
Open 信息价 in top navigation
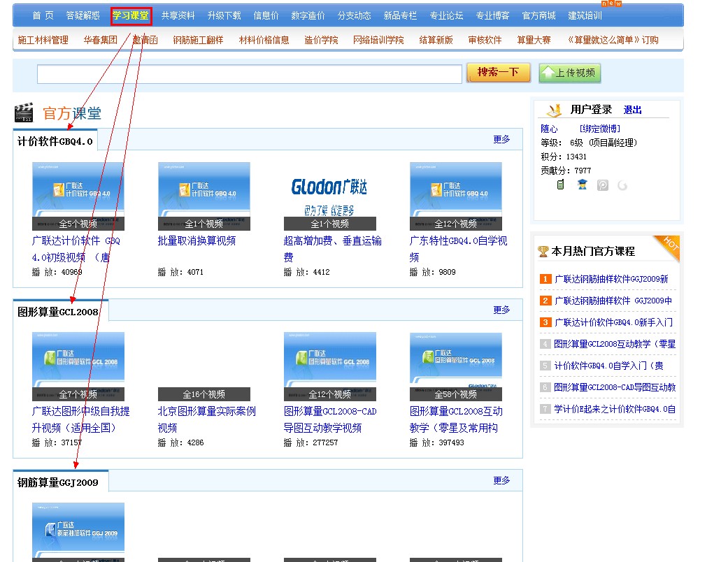point(266,16)
